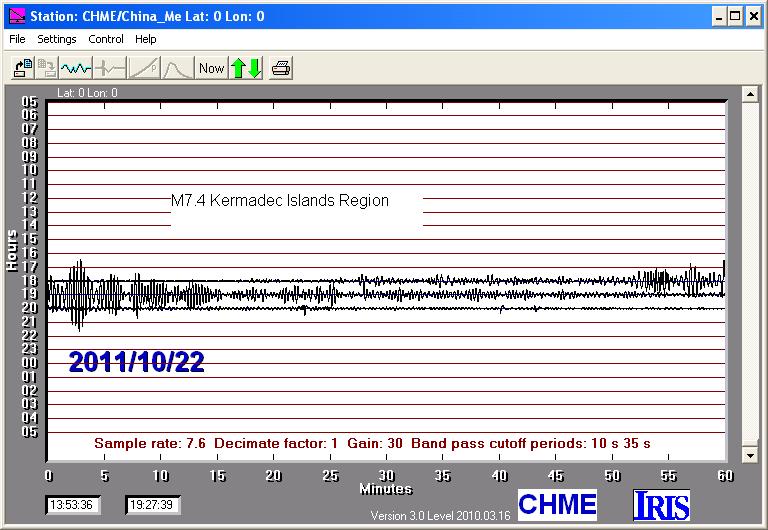Click the IRIS logo
This screenshot has height=530, width=768.
(662, 505)
